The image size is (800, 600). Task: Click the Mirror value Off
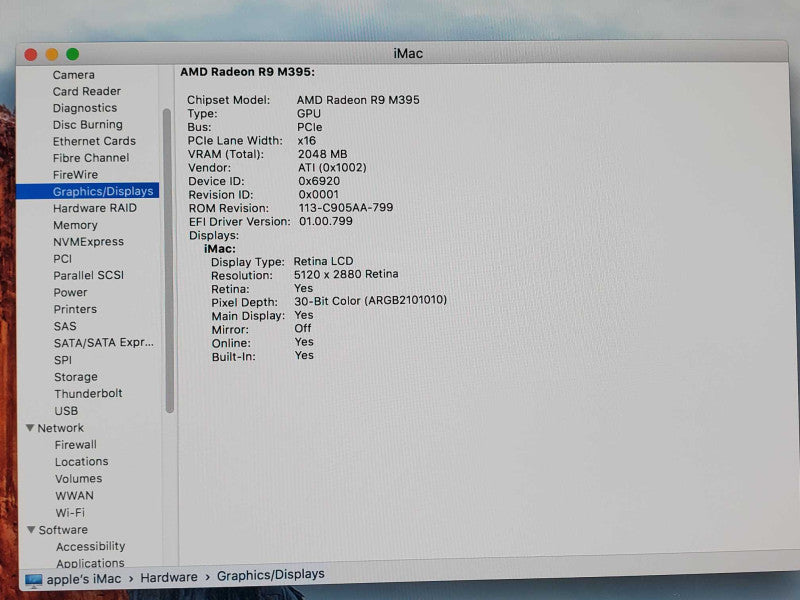(x=303, y=329)
